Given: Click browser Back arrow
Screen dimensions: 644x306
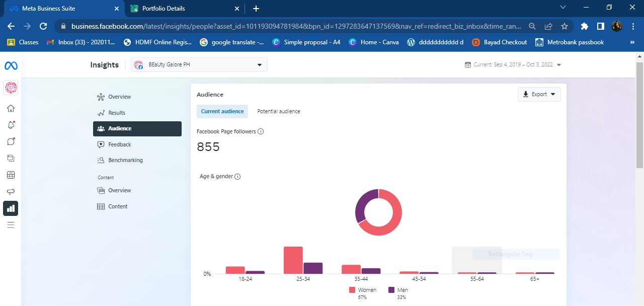Looking at the screenshot, I should click(11, 26).
